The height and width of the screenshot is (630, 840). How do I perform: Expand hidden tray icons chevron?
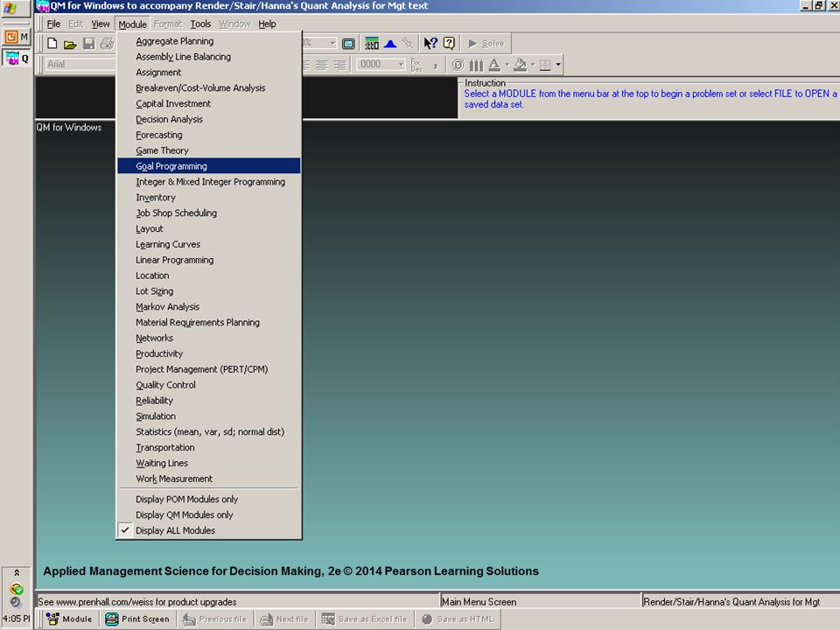coord(17,572)
